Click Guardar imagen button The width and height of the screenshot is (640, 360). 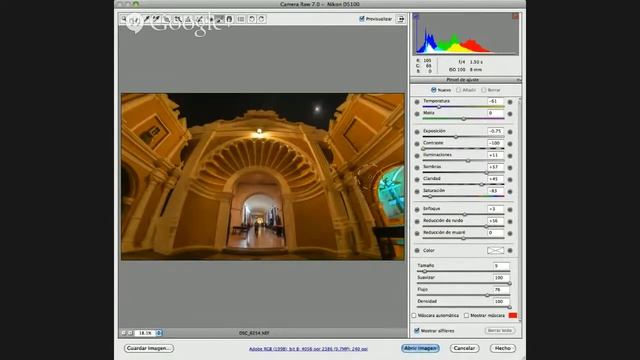pos(149,348)
